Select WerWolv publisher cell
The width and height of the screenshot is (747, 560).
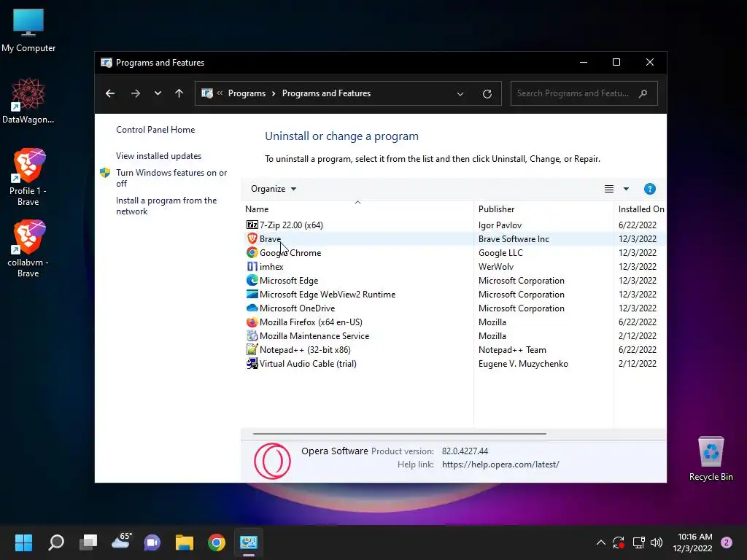click(x=496, y=267)
